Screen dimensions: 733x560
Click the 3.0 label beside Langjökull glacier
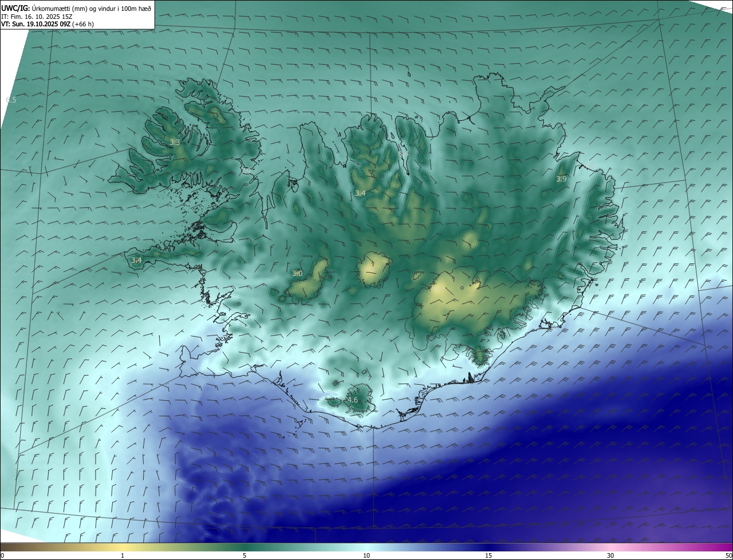tap(297, 274)
